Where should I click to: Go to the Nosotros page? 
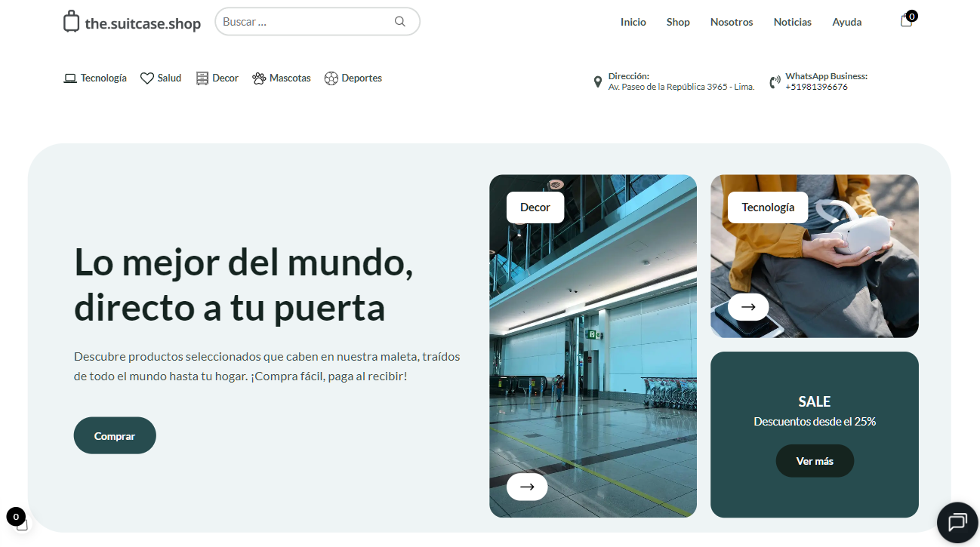[x=731, y=22]
